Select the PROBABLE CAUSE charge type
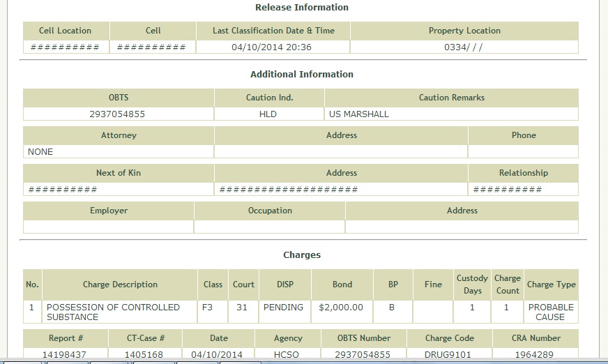The height and width of the screenshot is (364, 608). [x=551, y=312]
